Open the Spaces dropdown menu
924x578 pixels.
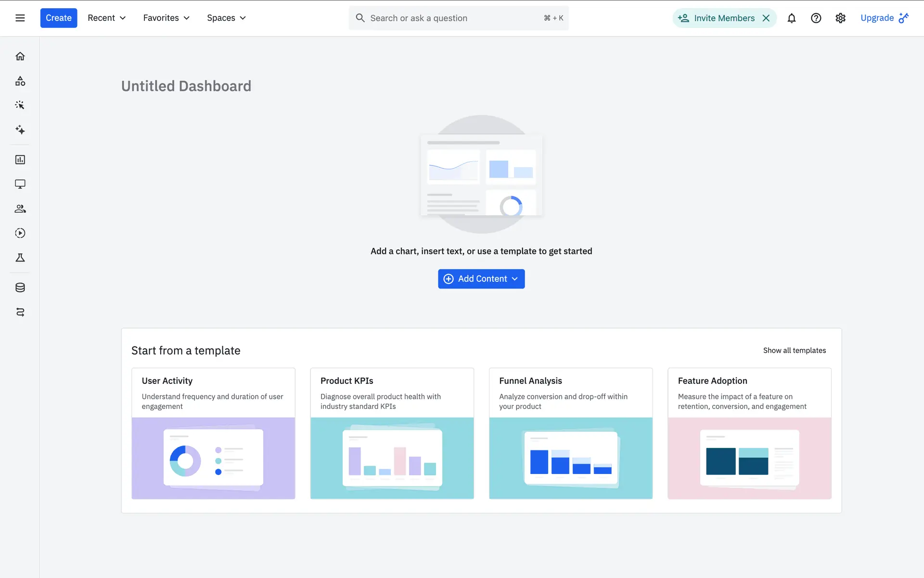(x=226, y=18)
